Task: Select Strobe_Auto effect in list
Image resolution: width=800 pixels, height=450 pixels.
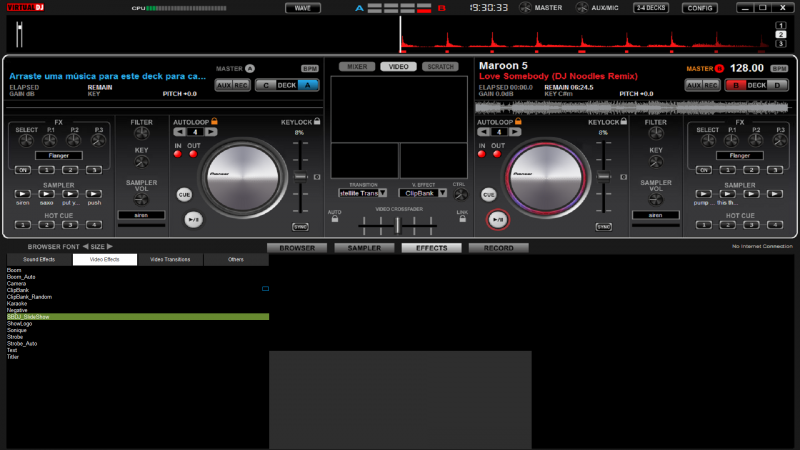Action: tap(22, 344)
